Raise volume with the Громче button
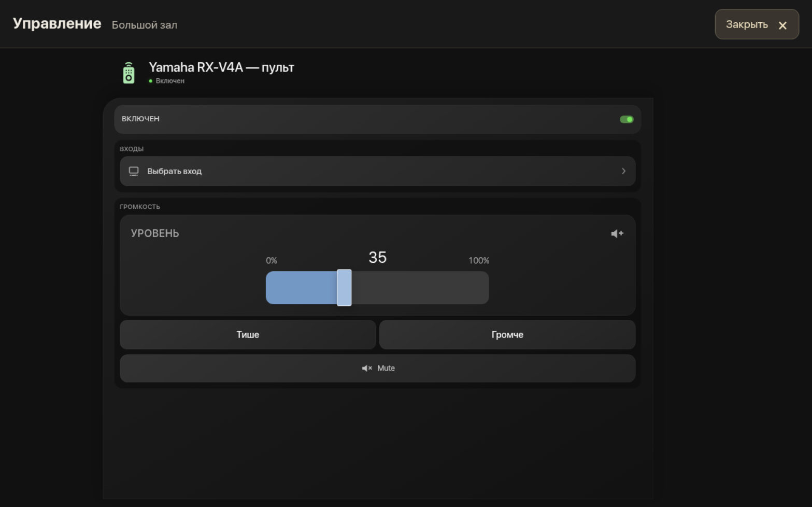 507,334
